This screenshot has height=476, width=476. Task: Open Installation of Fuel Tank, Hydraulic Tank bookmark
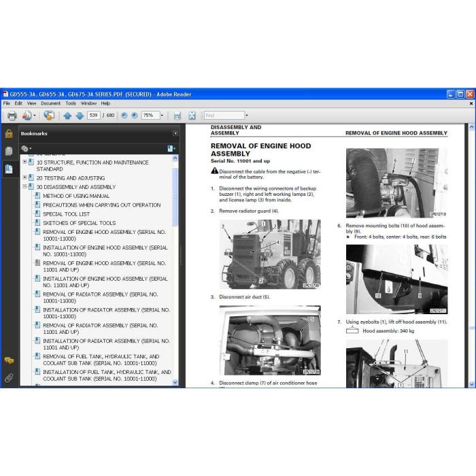[x=107, y=375]
